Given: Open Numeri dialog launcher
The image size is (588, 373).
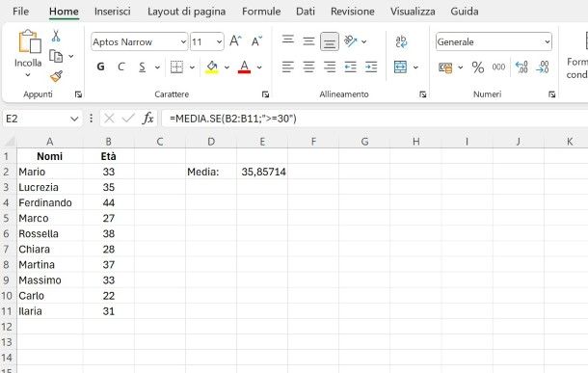Looking at the screenshot, I should point(551,94).
